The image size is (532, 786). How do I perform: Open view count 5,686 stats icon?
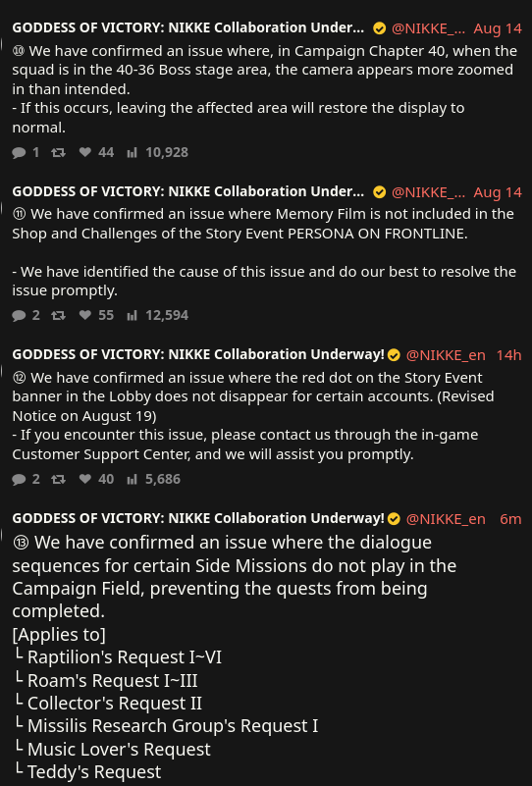click(x=132, y=479)
